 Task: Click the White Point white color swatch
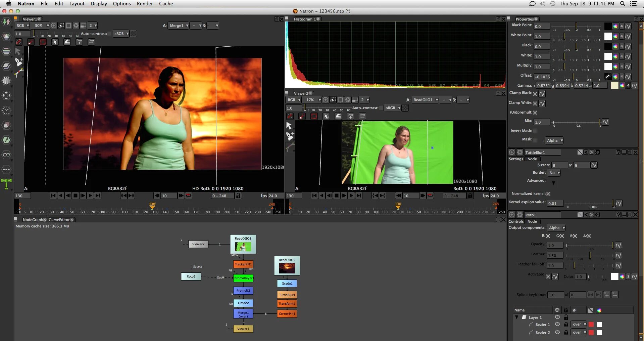[x=608, y=36]
